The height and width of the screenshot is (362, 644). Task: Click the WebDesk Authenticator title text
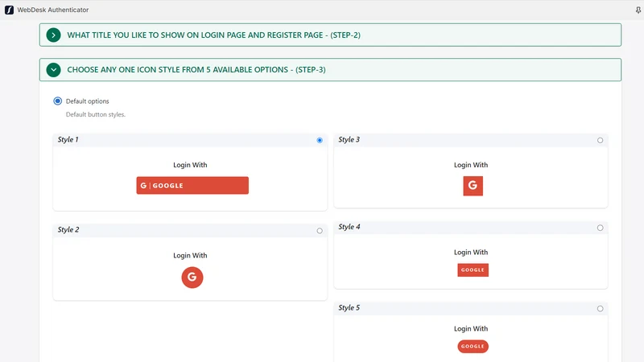coord(52,10)
